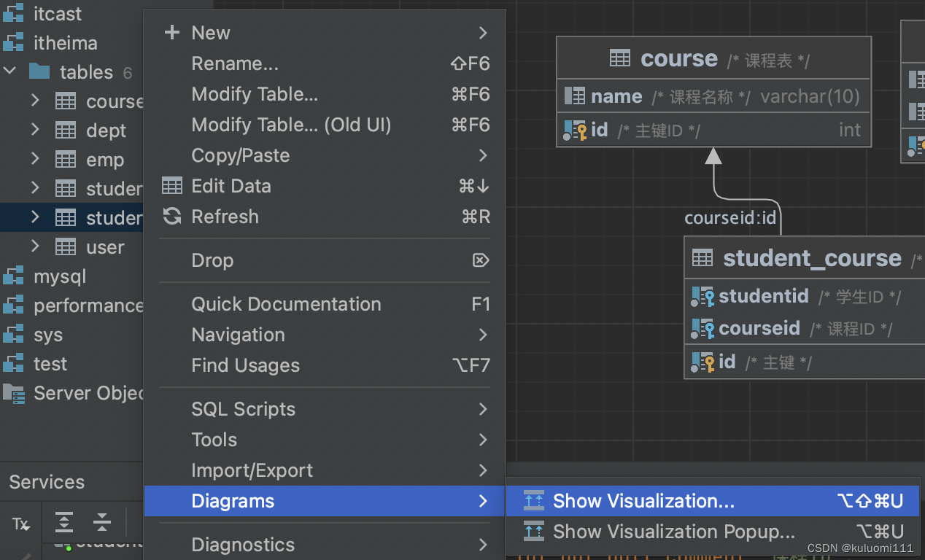Select the user table
925x560 pixels.
pyautogui.click(x=105, y=247)
